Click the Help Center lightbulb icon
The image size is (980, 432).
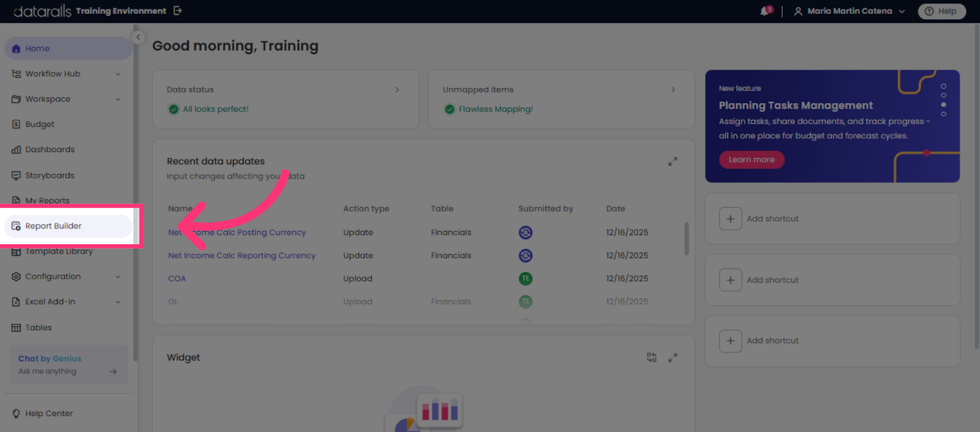tap(16, 414)
